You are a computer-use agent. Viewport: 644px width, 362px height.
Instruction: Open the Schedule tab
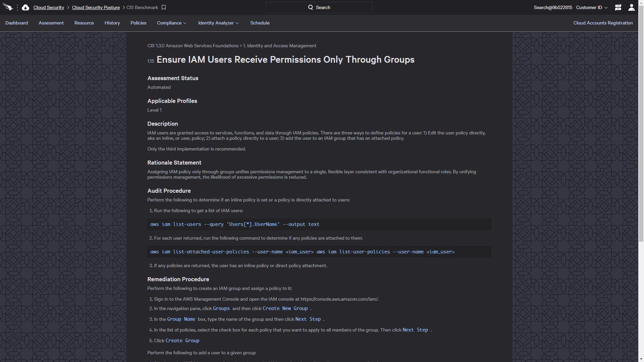click(260, 23)
